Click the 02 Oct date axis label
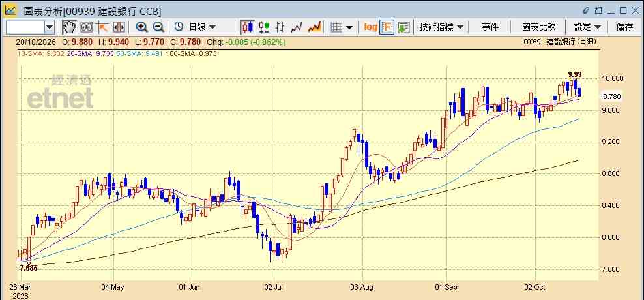This screenshot has width=644, height=300. [x=535, y=287]
